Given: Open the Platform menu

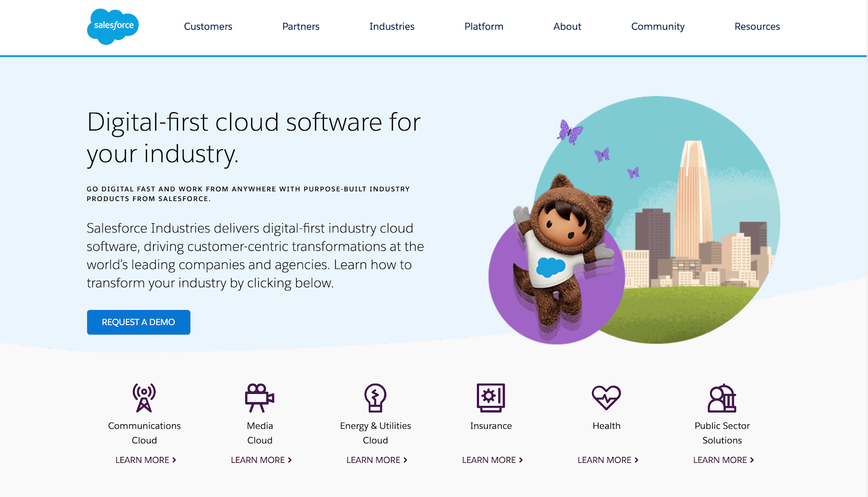Looking at the screenshot, I should click(484, 27).
